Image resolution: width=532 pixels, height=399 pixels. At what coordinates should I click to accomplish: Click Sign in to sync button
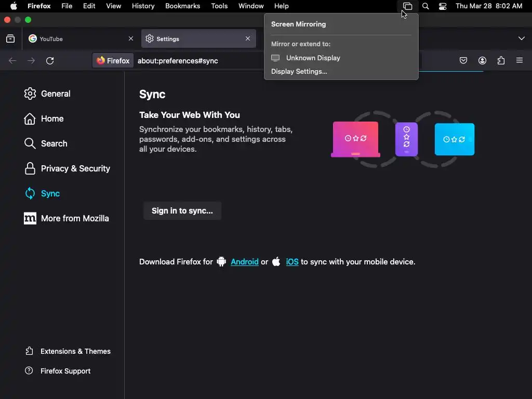(182, 211)
